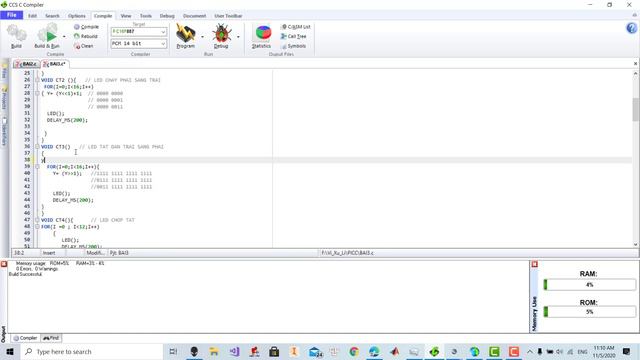This screenshot has width=640, height=360.
Task: Switch to the Compiler output tab
Action: 25,338
